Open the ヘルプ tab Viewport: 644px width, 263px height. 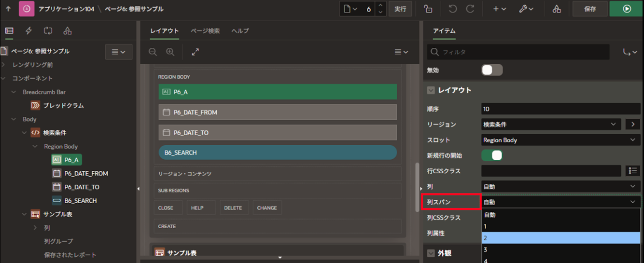pos(240,31)
